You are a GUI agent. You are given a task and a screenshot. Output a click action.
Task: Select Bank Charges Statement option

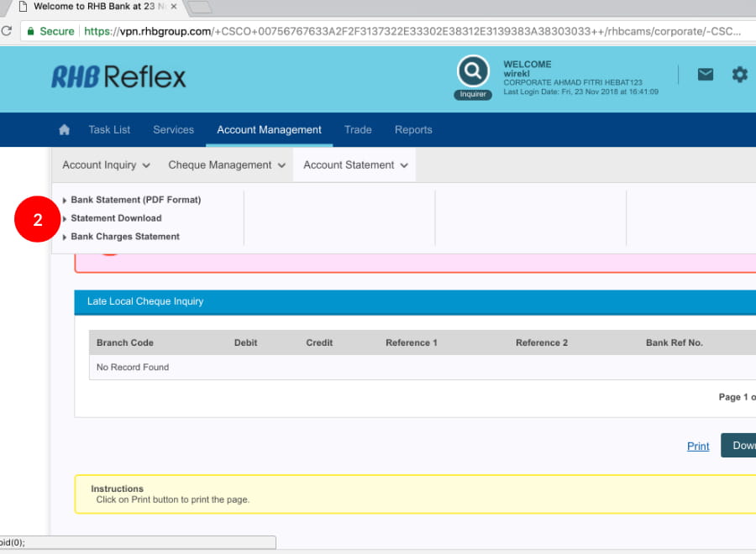coord(125,237)
